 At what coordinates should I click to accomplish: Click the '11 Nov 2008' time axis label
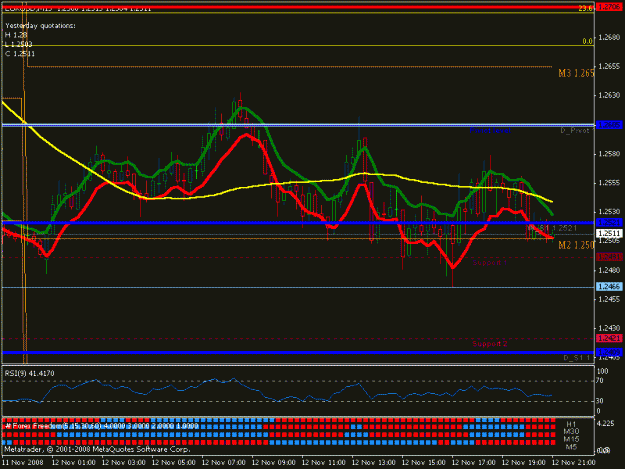coord(22,463)
